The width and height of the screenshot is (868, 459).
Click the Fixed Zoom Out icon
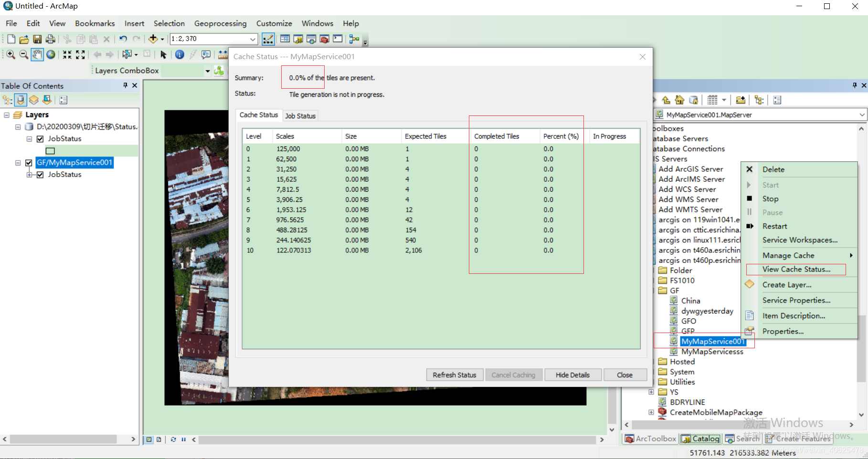click(x=80, y=55)
